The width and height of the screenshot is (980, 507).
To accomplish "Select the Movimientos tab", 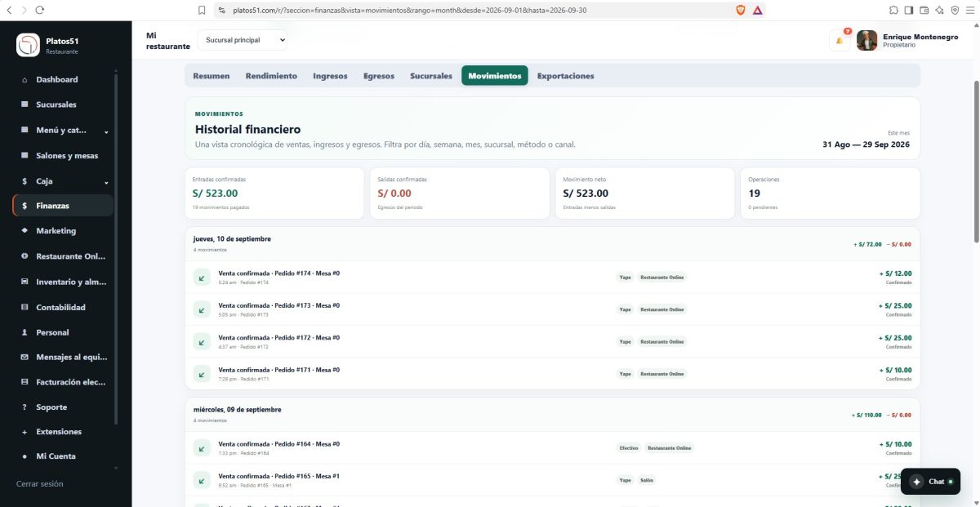I will pos(495,76).
